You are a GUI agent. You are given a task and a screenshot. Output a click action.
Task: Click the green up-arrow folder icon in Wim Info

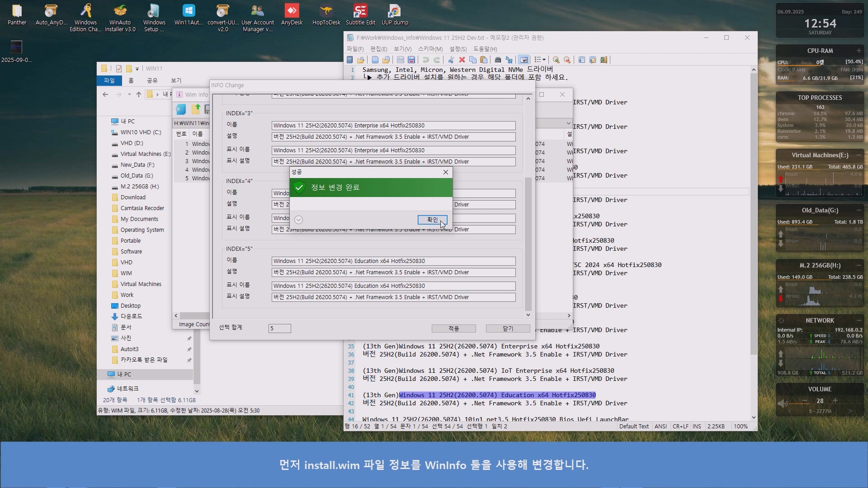(x=196, y=109)
